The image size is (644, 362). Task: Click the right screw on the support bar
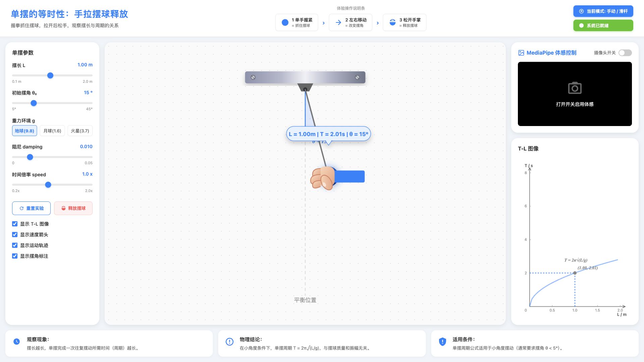click(x=358, y=77)
